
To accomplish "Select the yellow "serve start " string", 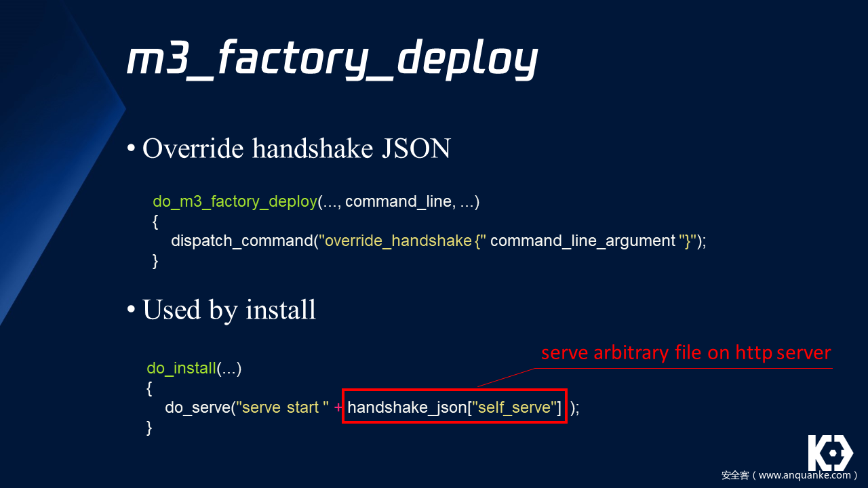I will click(282, 407).
